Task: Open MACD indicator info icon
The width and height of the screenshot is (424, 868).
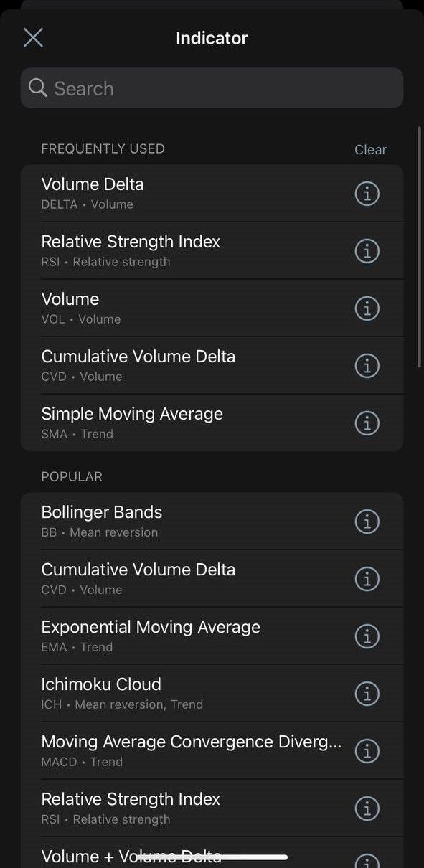Action: click(367, 750)
